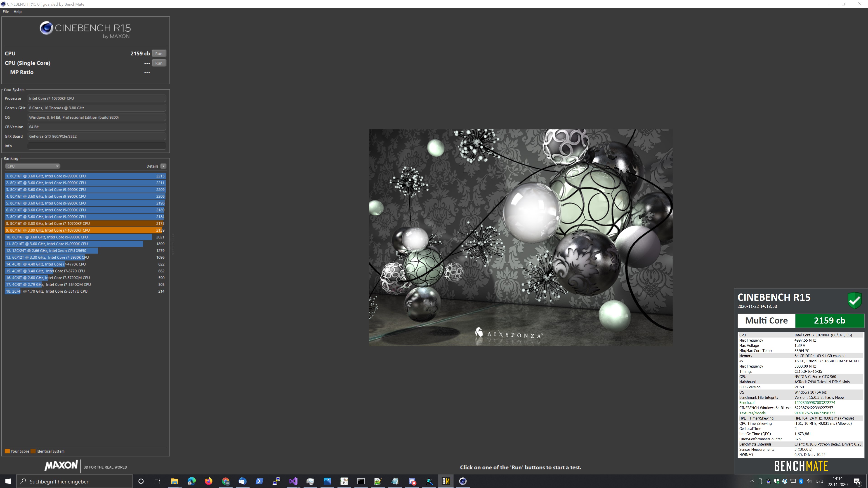The width and height of the screenshot is (868, 488).
Task: Select ranking row 1 with score 2213
Action: tap(85, 176)
